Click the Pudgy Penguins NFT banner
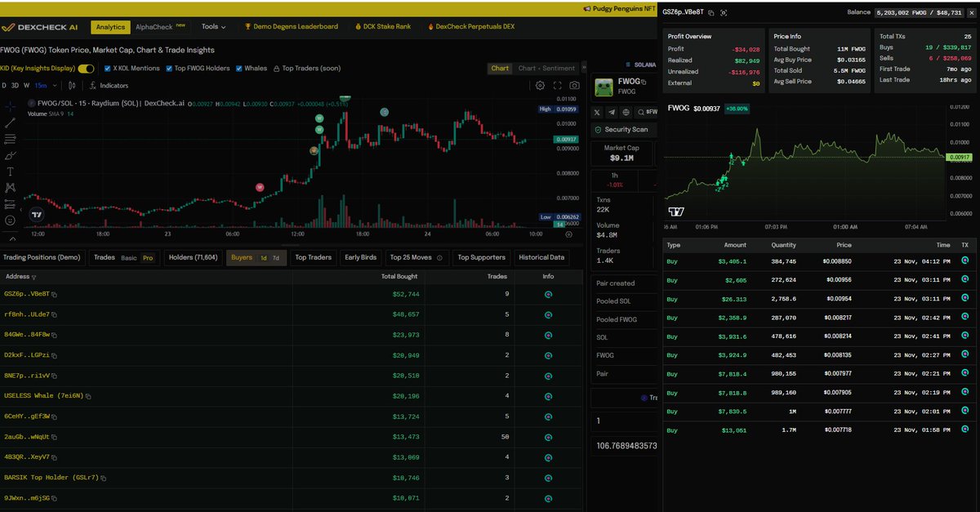980x512 pixels. tap(620, 8)
